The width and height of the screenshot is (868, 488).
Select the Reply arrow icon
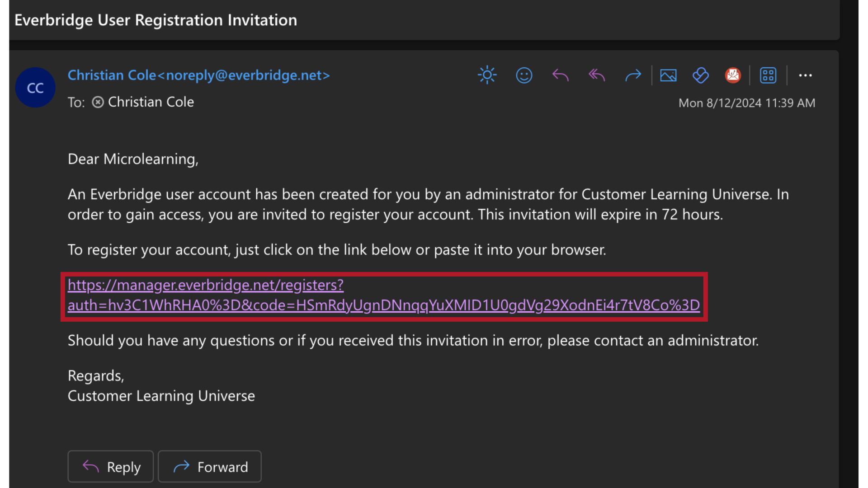click(x=560, y=75)
